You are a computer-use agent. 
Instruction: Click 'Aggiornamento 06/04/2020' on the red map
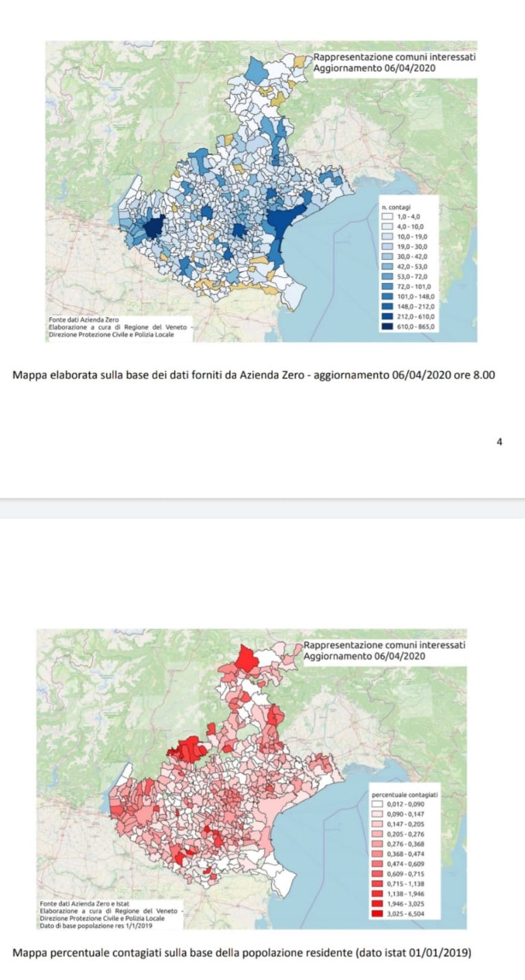[364, 656]
